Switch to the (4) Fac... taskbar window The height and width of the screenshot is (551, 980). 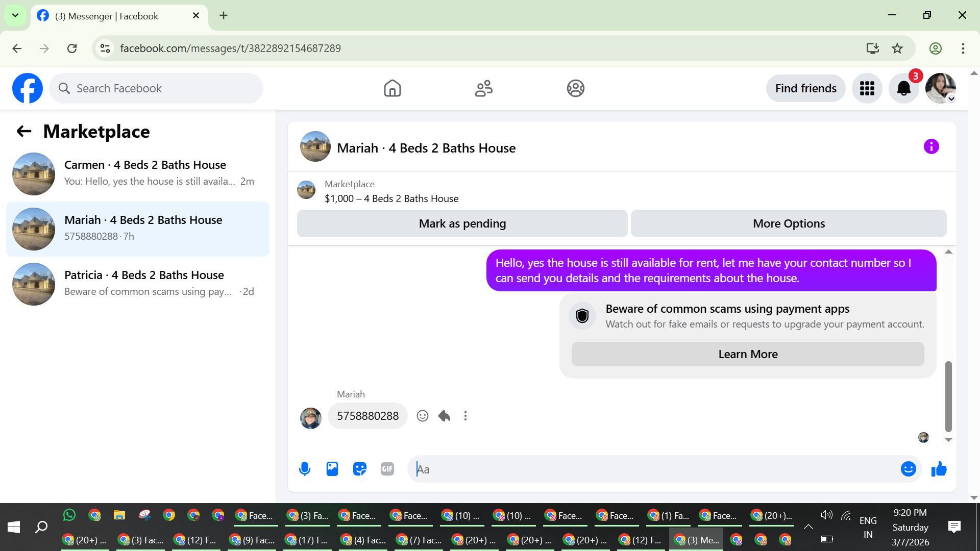pos(363,540)
